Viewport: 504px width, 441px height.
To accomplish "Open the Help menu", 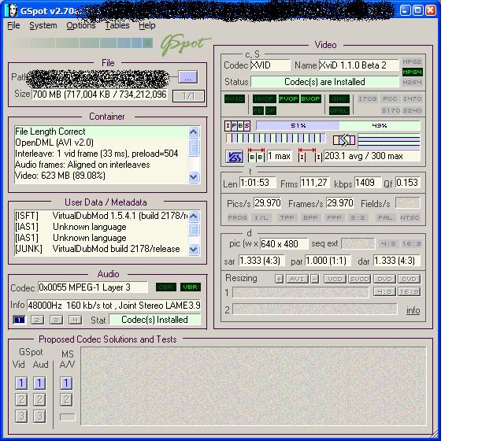I will tap(147, 25).
